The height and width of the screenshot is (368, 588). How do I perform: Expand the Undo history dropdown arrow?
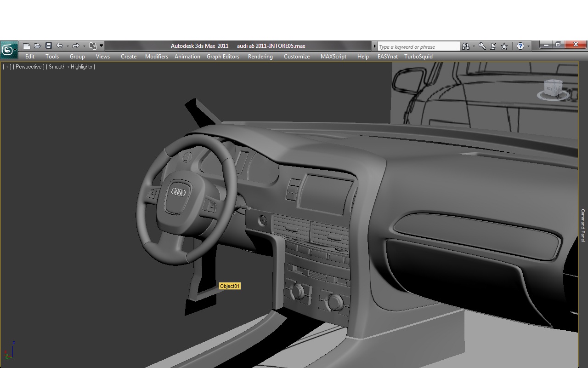pos(68,46)
